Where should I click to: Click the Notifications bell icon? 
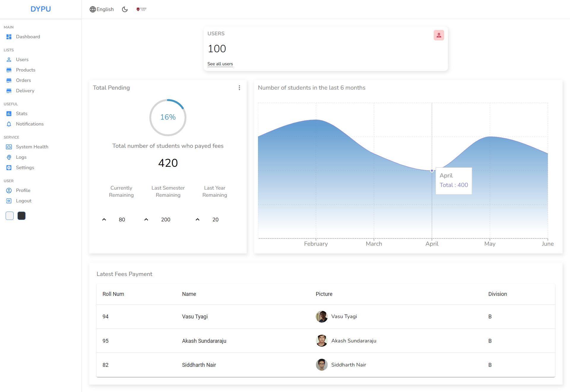(9, 124)
